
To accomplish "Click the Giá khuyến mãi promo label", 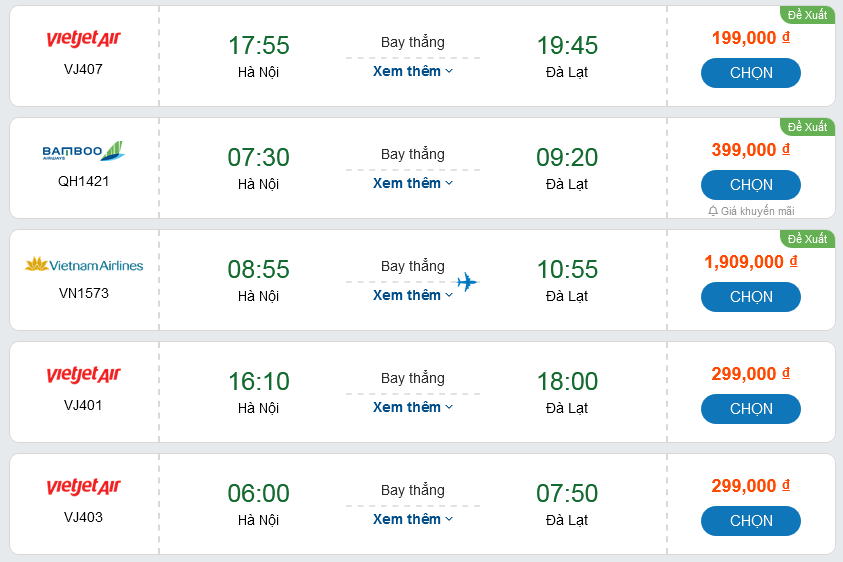I will (757, 211).
